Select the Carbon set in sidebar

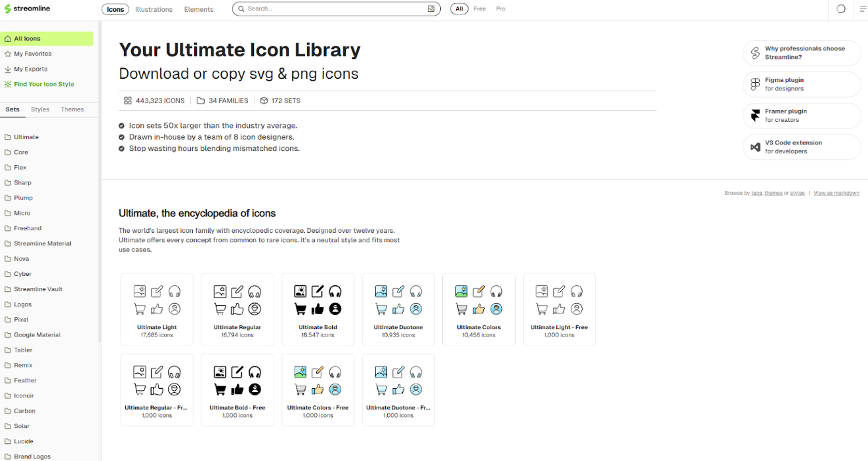tap(24, 411)
